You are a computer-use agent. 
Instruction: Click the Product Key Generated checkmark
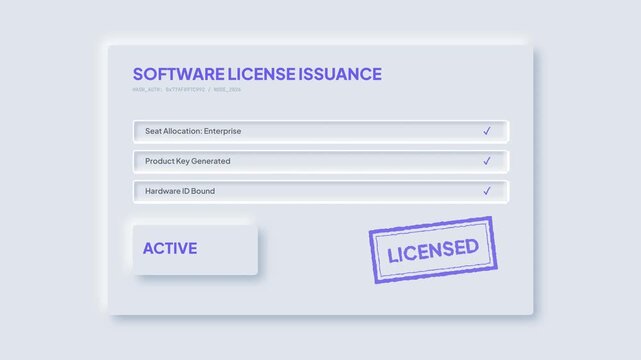coord(486,161)
